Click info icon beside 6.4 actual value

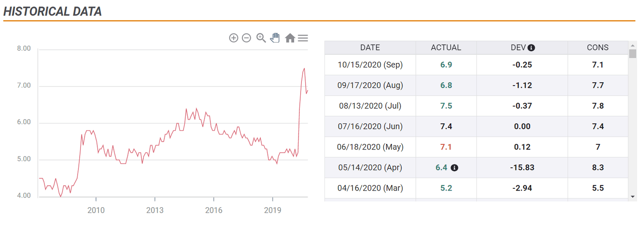[x=454, y=168]
